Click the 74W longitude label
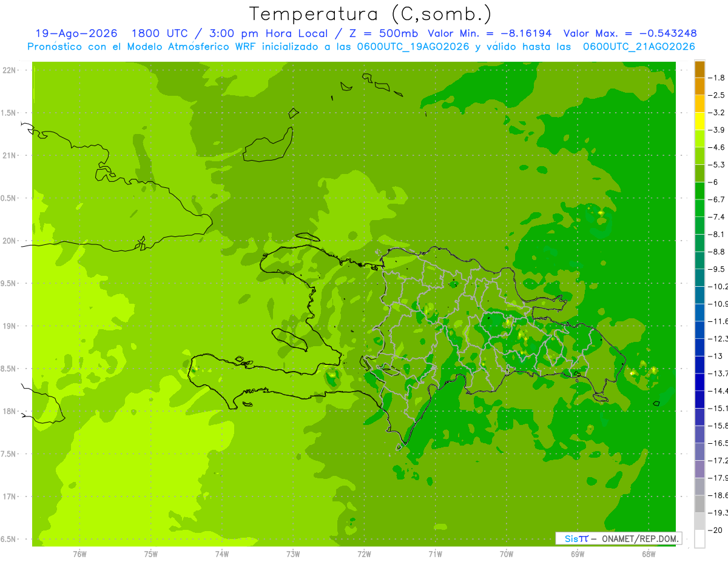 pos(222,554)
